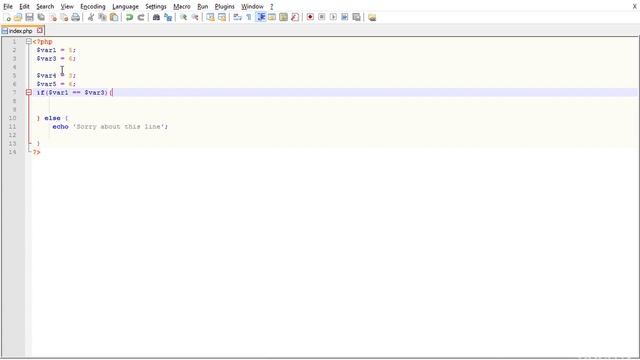Open the Run menu
This screenshot has height=360, width=640.
pyautogui.click(x=202, y=7)
